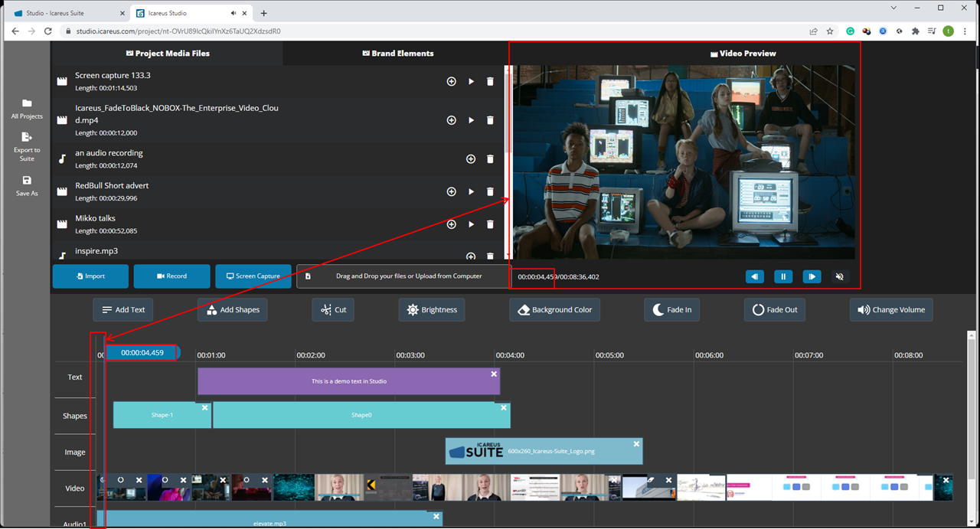Select Shape-1 clip on timeline
The image size is (980, 529).
click(162, 415)
